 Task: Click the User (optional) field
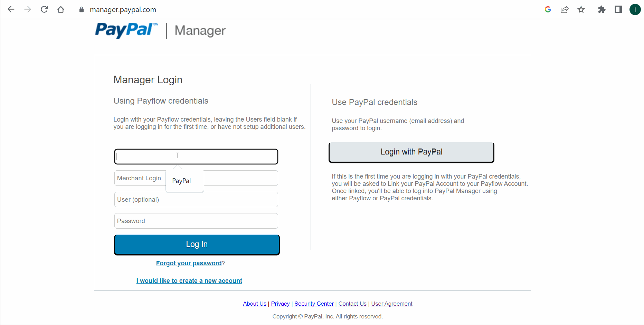196,200
